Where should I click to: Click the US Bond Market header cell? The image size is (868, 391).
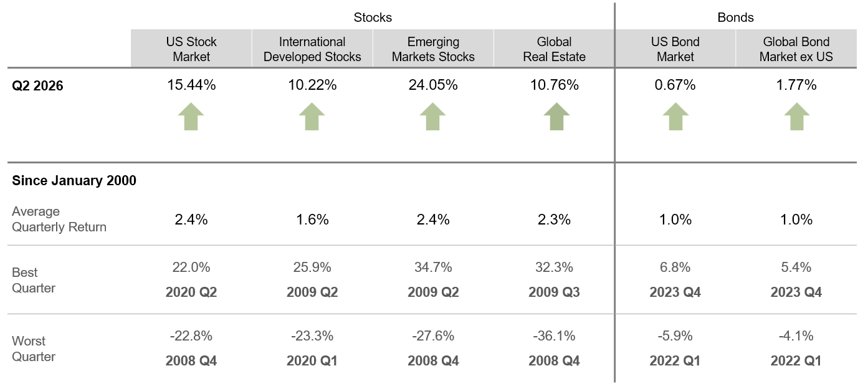[x=675, y=49]
